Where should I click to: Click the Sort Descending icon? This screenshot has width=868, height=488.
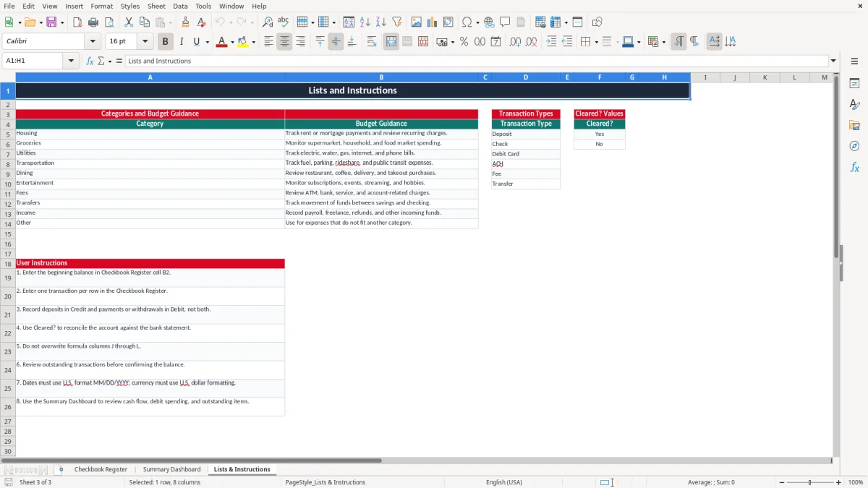381,22
